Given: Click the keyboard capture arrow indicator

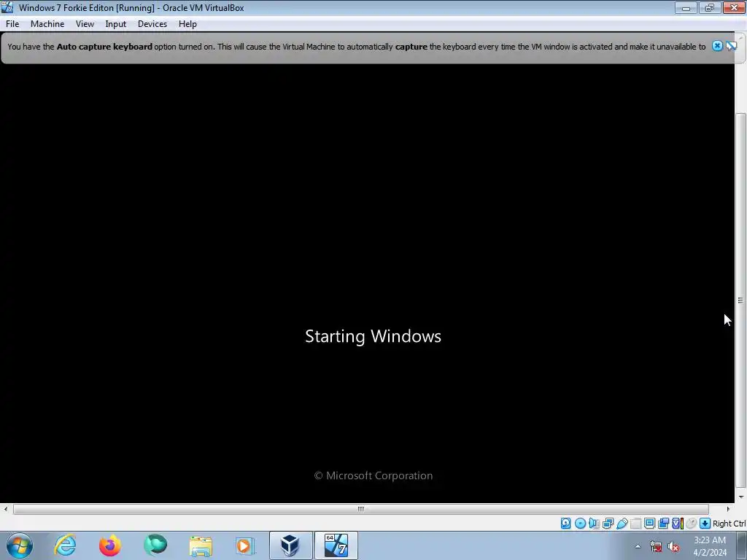Looking at the screenshot, I should pyautogui.click(x=705, y=524).
